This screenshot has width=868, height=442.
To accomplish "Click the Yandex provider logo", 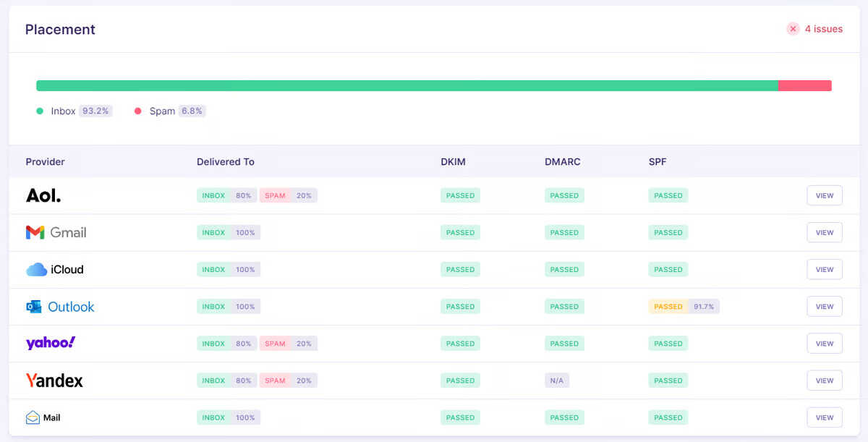I will [54, 381].
